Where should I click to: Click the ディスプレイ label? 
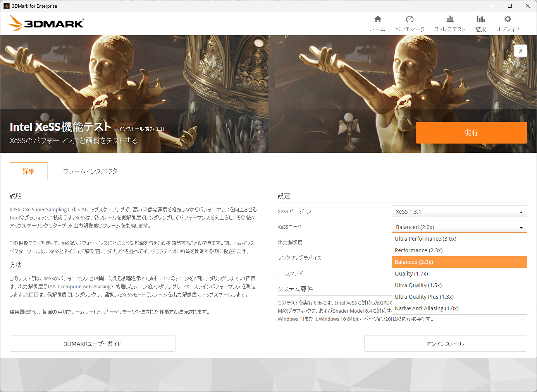(290, 274)
